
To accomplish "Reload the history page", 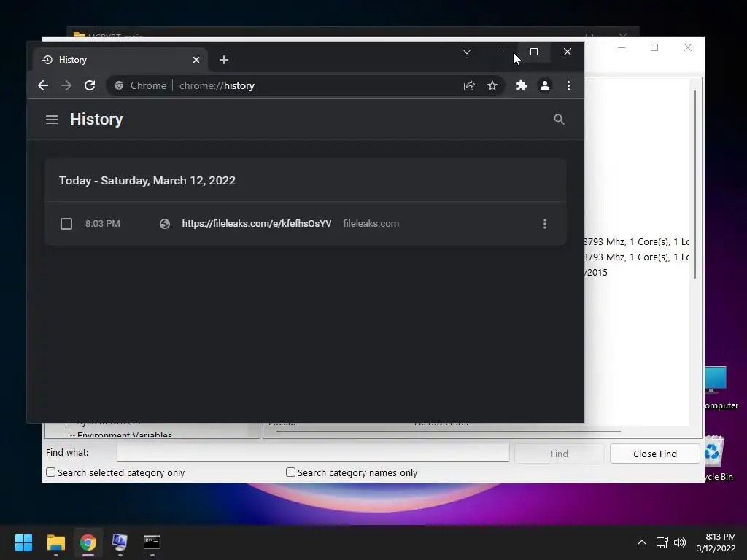I will [90, 86].
